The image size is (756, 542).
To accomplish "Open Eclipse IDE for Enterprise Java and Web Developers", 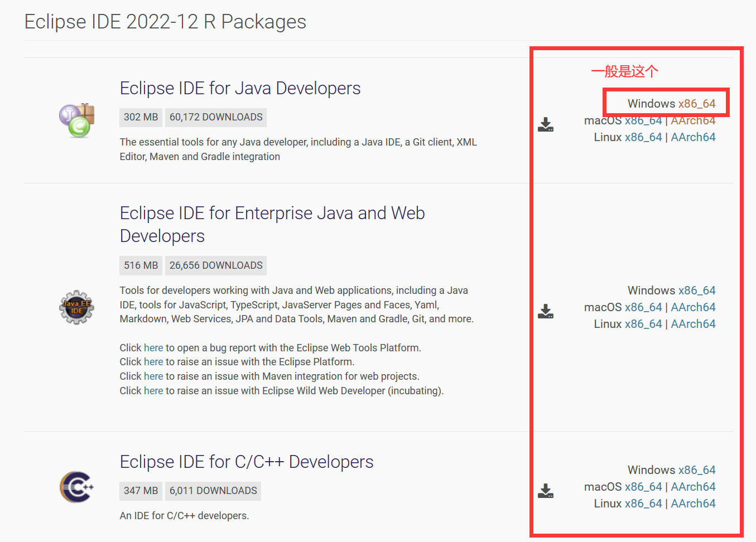I will 272,224.
